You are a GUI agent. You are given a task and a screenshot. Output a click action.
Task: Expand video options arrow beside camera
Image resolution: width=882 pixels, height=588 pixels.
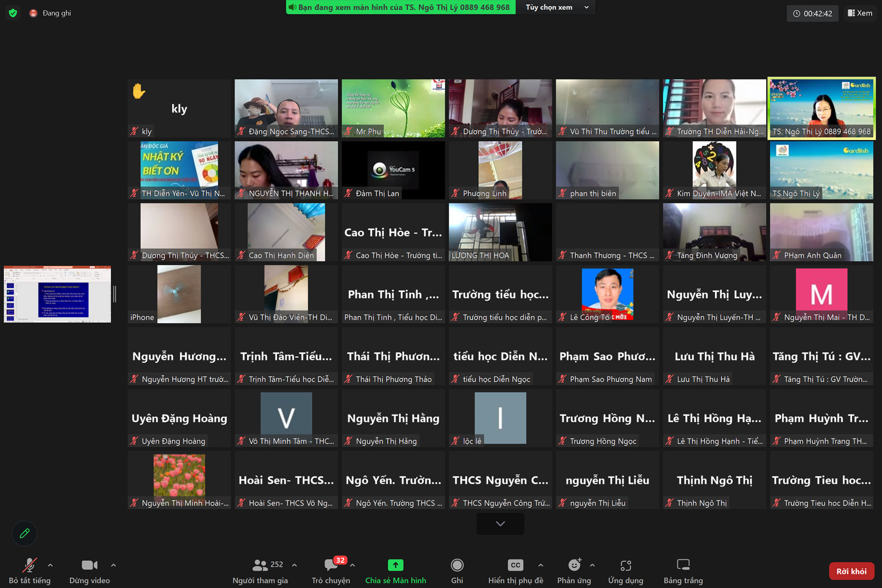[x=113, y=565]
